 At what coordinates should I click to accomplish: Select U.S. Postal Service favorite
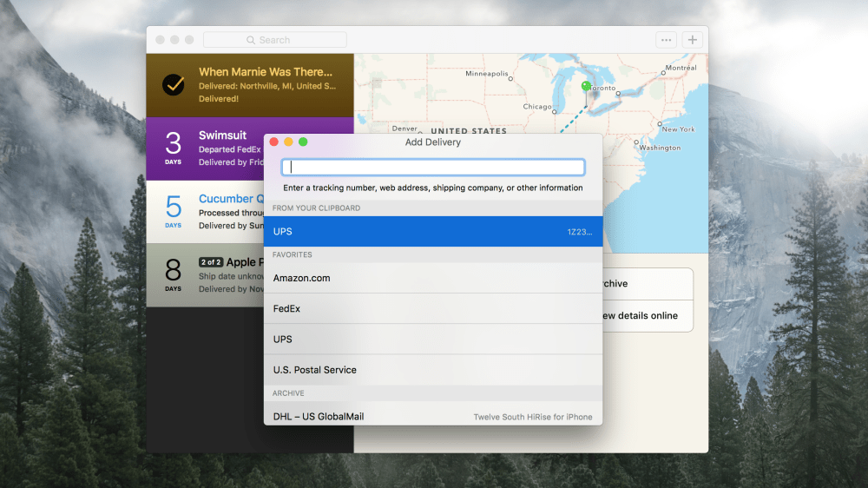pos(432,370)
